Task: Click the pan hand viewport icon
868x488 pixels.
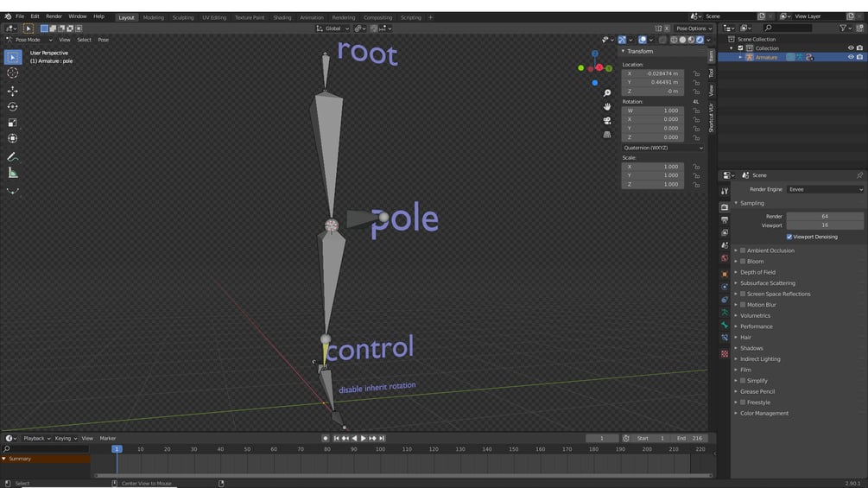Action: pos(607,107)
